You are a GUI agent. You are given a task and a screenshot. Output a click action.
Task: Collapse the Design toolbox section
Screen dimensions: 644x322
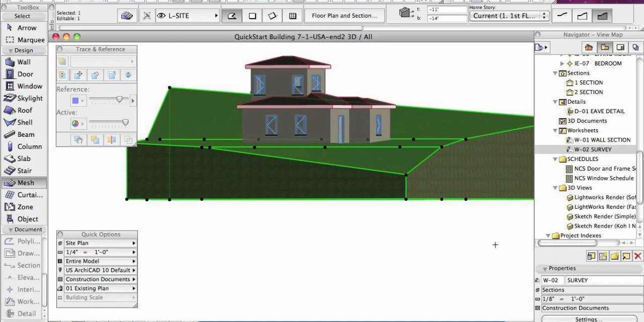pos(24,50)
